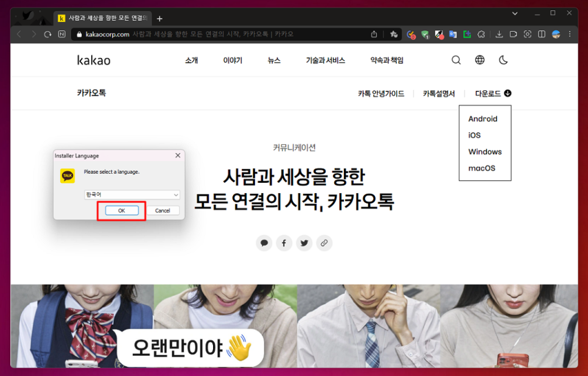588x376 pixels.
Task: Open the browser profile avatar
Action: pos(556,34)
